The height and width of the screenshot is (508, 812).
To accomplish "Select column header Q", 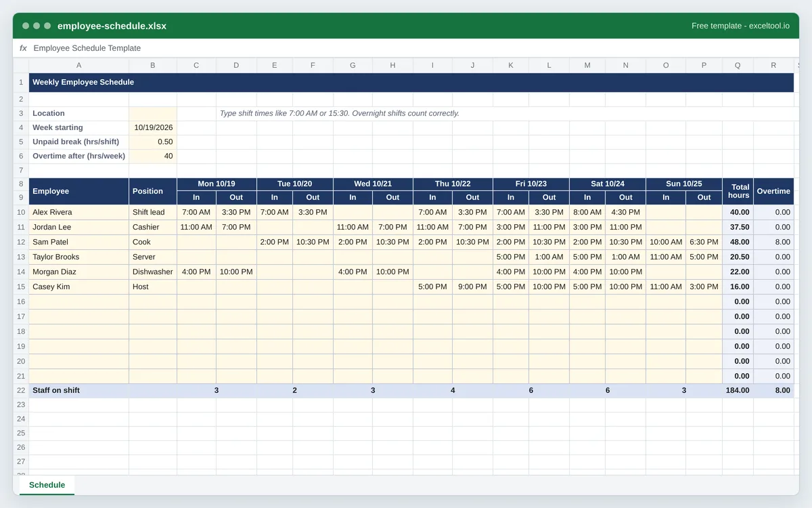I will (738, 65).
